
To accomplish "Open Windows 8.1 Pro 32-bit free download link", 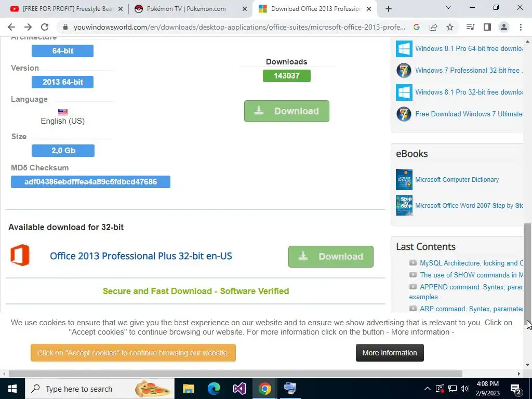I will 469,92.
